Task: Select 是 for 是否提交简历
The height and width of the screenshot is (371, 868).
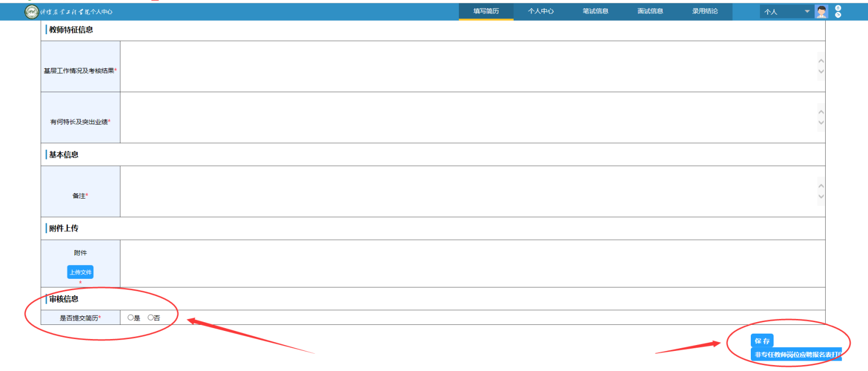Action: (x=131, y=317)
